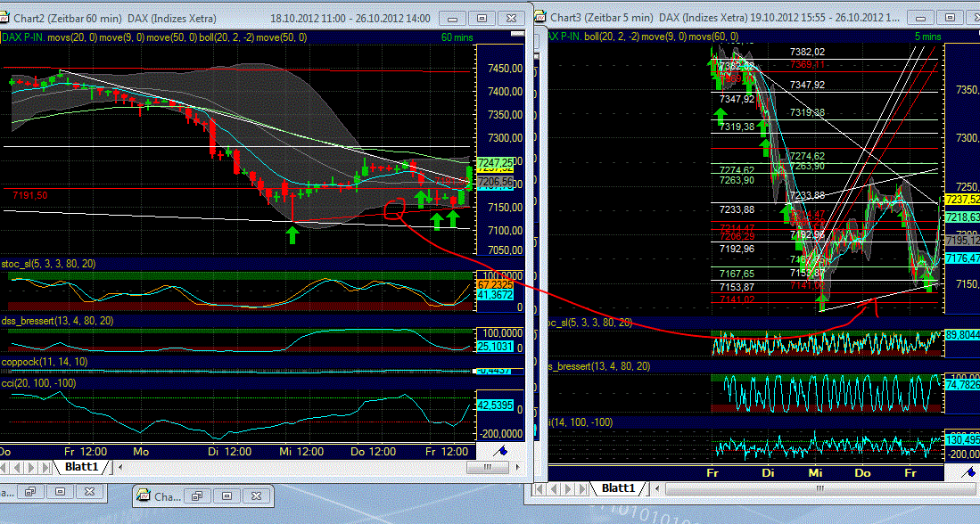Image resolution: width=980 pixels, height=524 pixels.
Task: Click the horizontal scrollbar thumb below Blatt1 in Chart2
Action: coord(488,467)
